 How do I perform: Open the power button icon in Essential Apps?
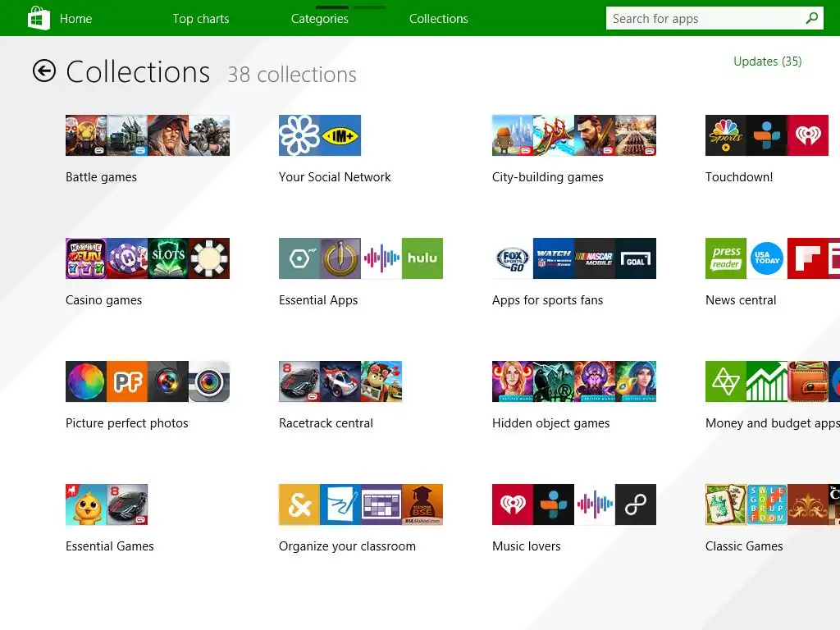click(x=340, y=258)
